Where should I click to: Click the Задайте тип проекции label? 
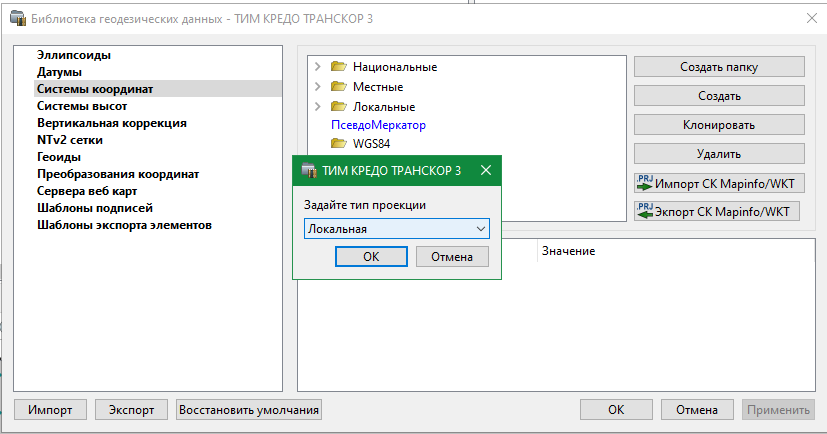click(365, 205)
